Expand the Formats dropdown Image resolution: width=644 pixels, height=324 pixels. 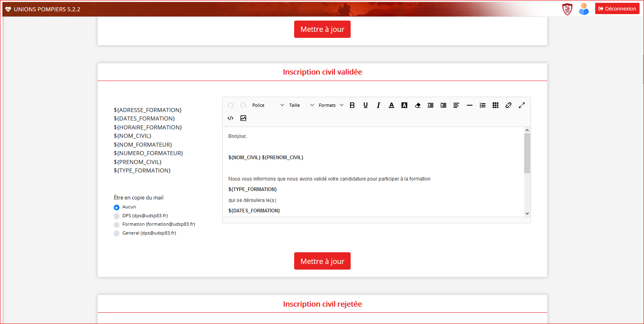pyautogui.click(x=331, y=105)
